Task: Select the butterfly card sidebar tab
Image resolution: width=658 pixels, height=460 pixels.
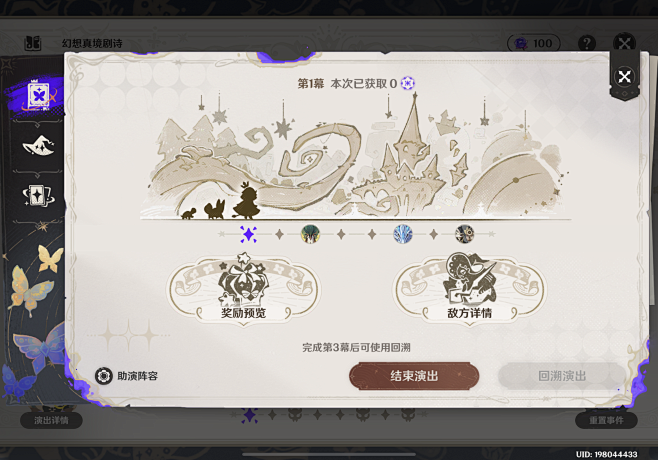Action: pyautogui.click(x=39, y=96)
